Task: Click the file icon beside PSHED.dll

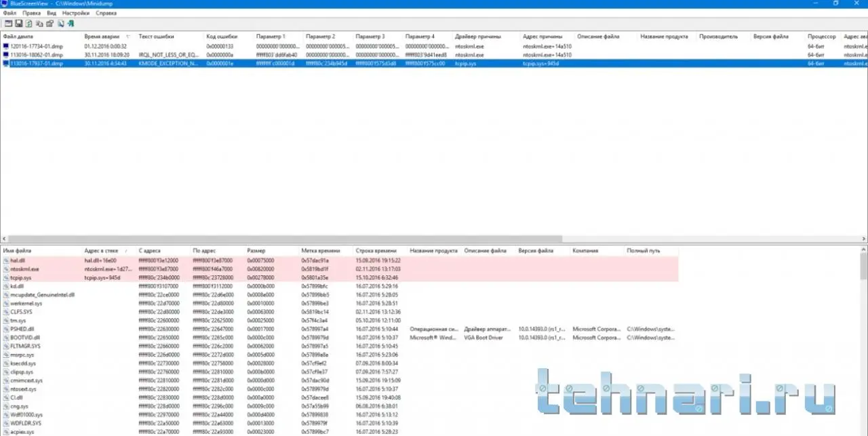Action: 6,329
